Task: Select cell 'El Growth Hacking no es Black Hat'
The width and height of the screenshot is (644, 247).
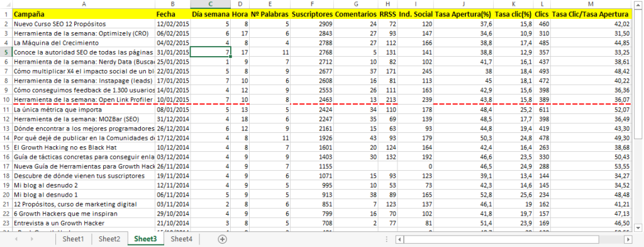Action: point(84,147)
